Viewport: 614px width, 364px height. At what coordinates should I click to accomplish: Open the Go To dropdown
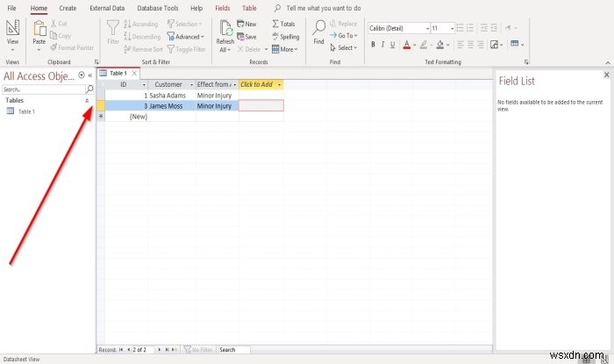344,36
